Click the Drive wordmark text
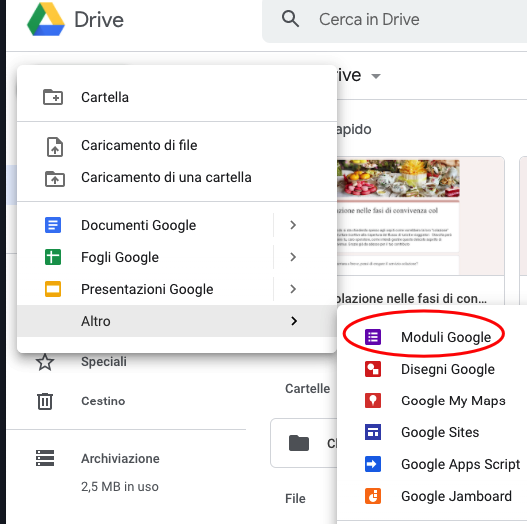Image resolution: width=527 pixels, height=524 pixels. (99, 19)
